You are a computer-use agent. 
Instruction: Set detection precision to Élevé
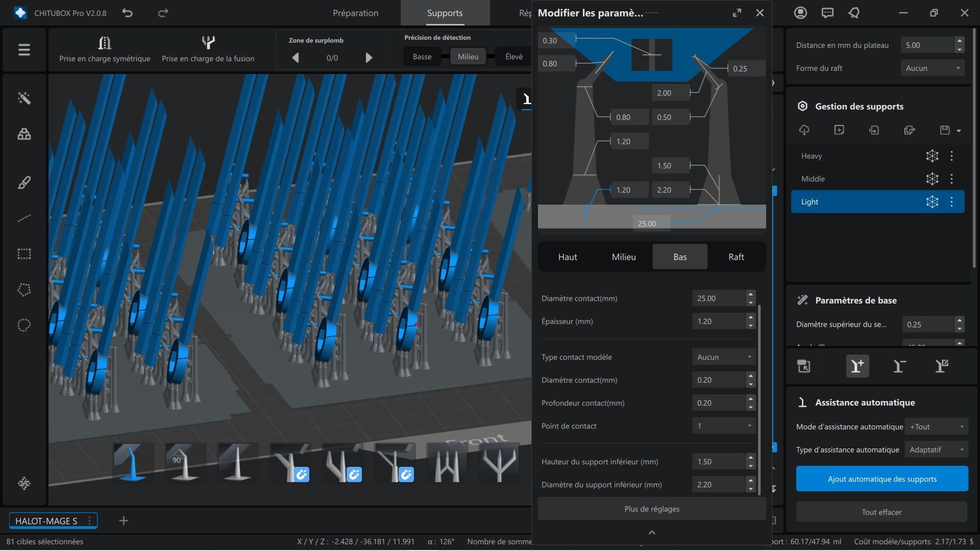(x=513, y=57)
